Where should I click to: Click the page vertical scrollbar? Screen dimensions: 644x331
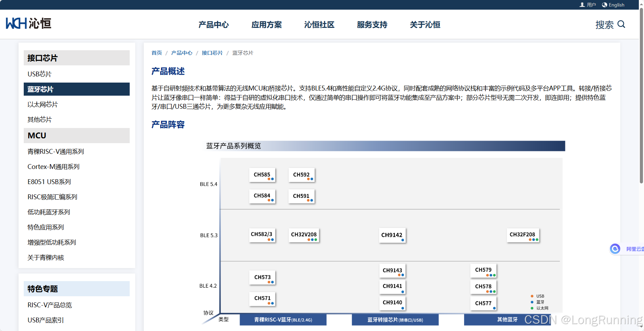point(642,96)
